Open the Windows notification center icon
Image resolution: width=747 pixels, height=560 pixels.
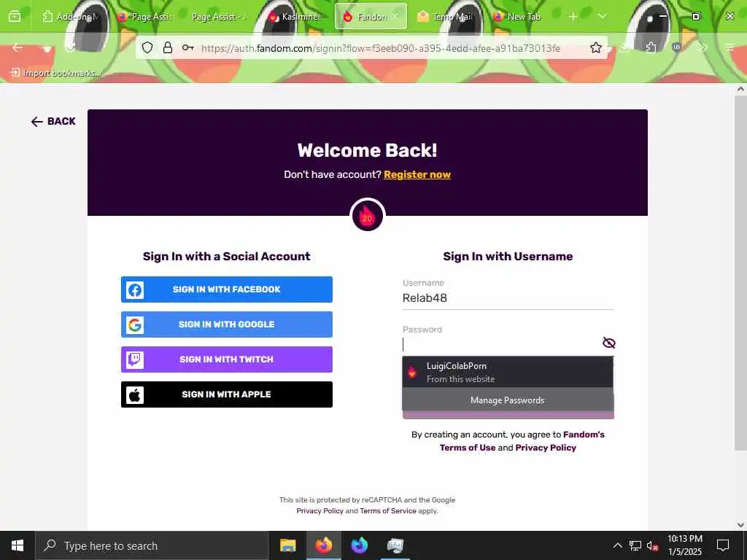tap(723, 545)
